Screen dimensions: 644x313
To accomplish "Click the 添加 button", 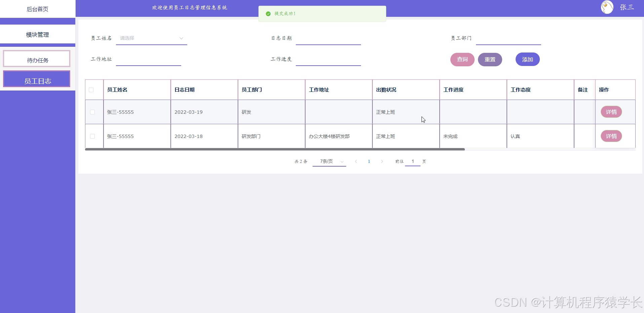I will 527,60.
